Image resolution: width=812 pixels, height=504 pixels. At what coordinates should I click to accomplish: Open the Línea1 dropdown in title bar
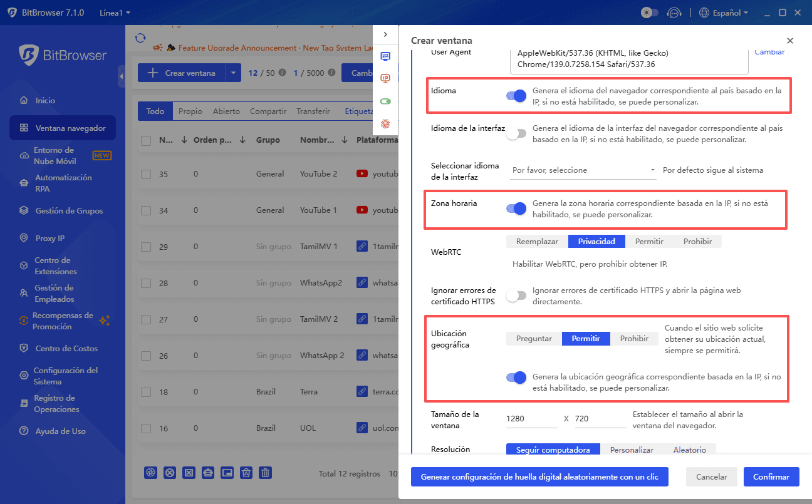115,13
